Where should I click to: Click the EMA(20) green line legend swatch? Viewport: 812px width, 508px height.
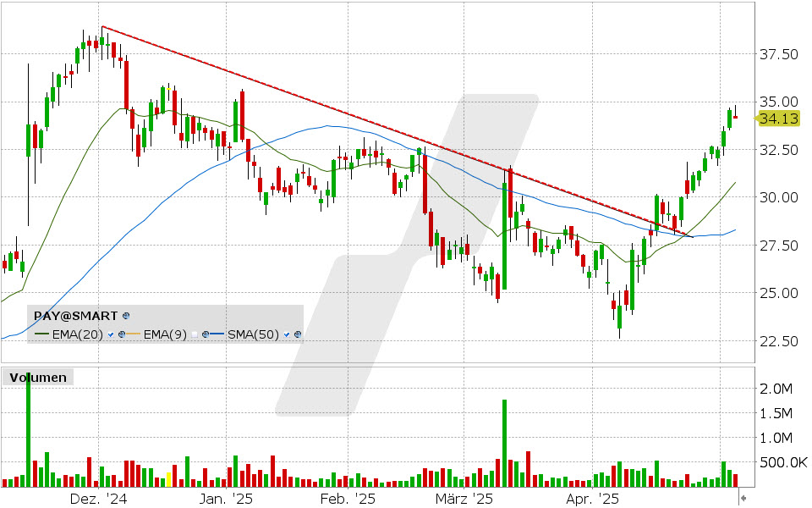[42, 335]
